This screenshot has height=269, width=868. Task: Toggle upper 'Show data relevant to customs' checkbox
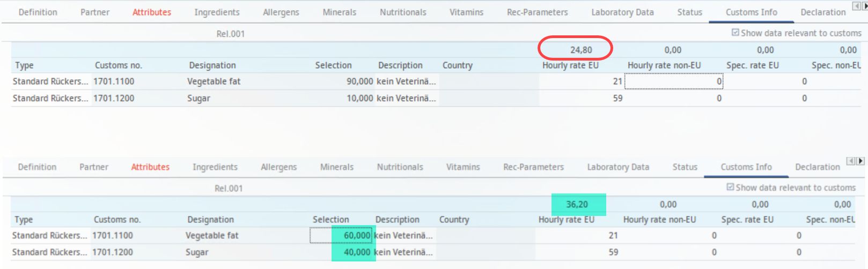735,33
